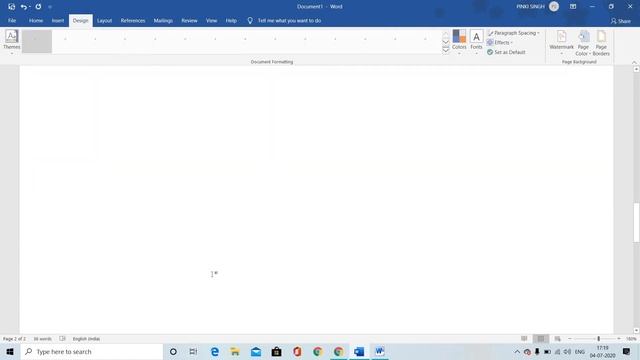Open the Mail app from taskbar
640x360 pixels.
pos(256,351)
